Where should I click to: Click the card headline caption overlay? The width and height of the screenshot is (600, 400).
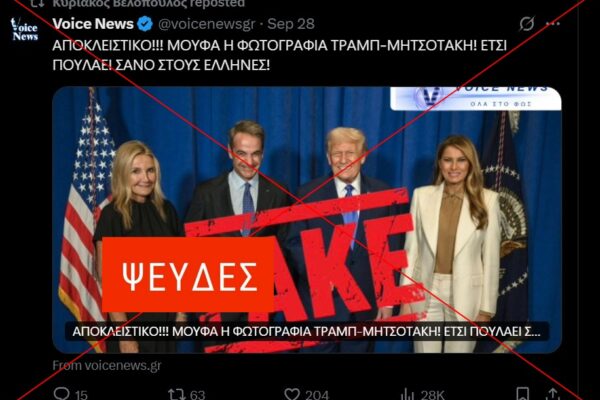coord(307,331)
